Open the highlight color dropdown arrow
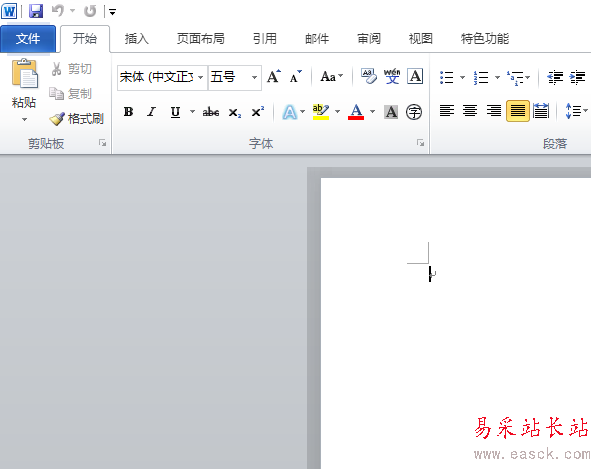The width and height of the screenshot is (591, 469). (338, 112)
